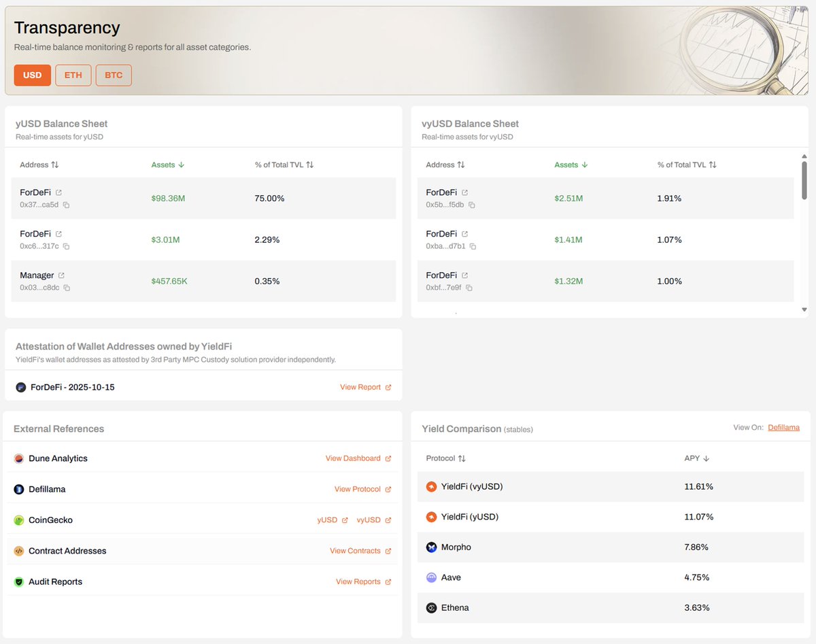Select the $98.36M assets value

169,199
